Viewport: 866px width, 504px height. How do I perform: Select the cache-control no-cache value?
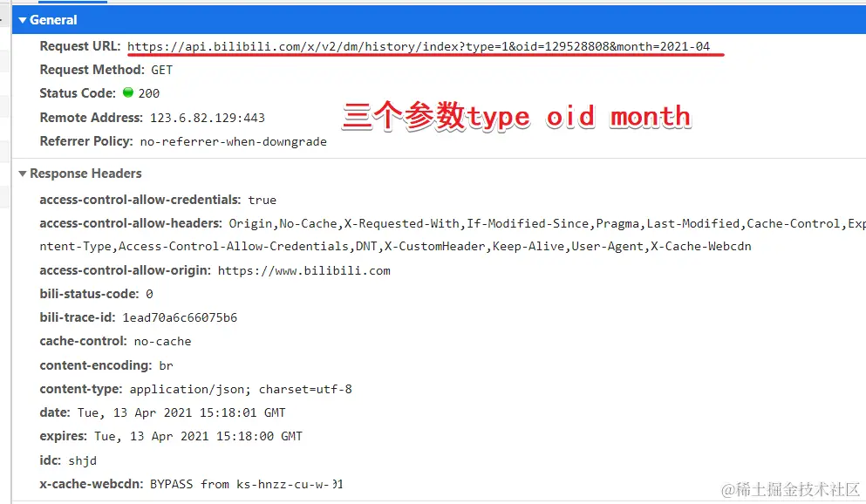point(162,342)
